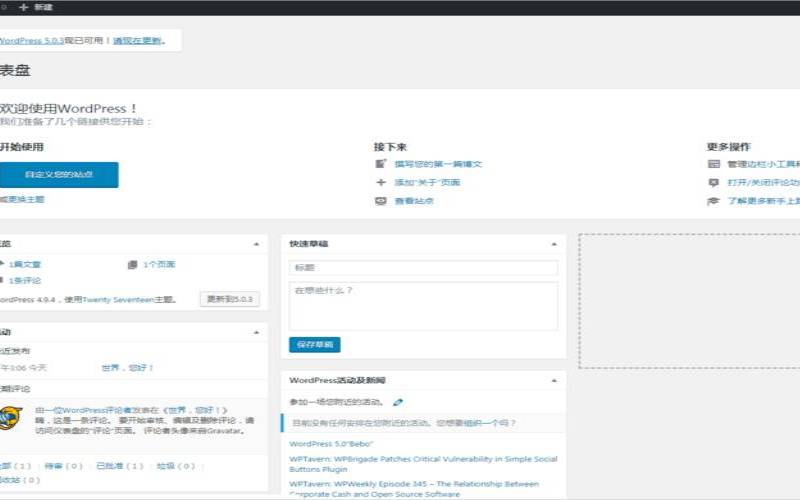The width and height of the screenshot is (800, 500).
Task: Focus the 标题 title input field
Action: pyautogui.click(x=423, y=268)
